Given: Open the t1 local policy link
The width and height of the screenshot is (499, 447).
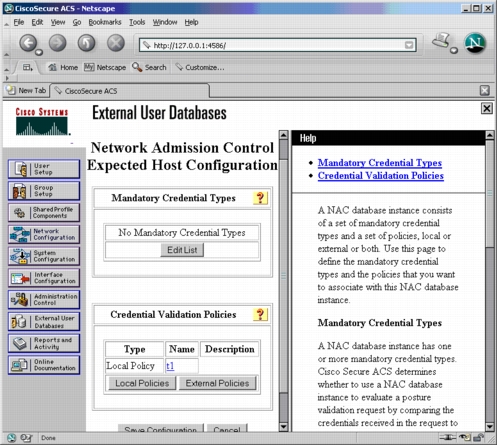Looking at the screenshot, I should [x=170, y=366].
